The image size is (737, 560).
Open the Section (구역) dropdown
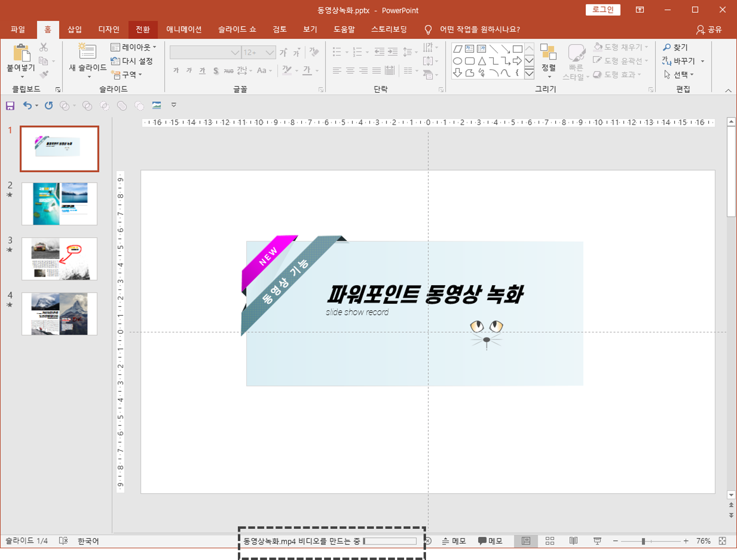tap(126, 75)
